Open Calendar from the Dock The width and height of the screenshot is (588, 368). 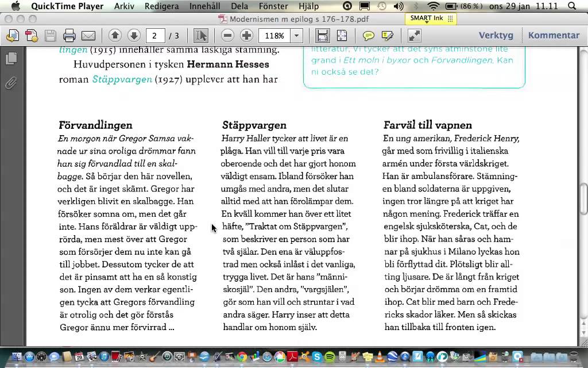tap(79, 356)
